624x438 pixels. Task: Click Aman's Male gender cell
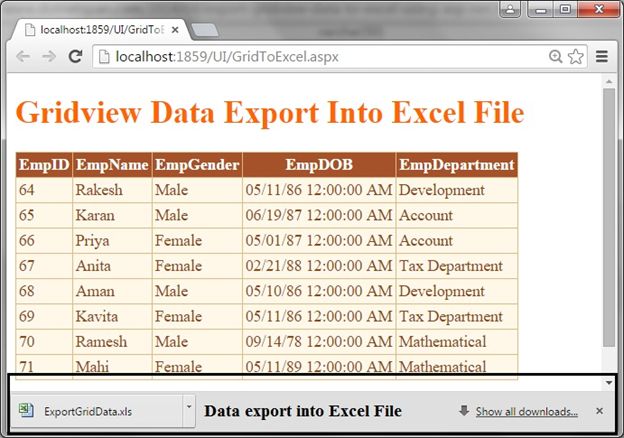(x=197, y=291)
